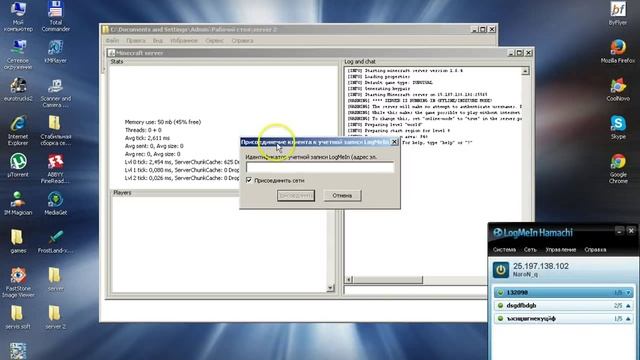Select the servis soft folder icon

[18, 318]
